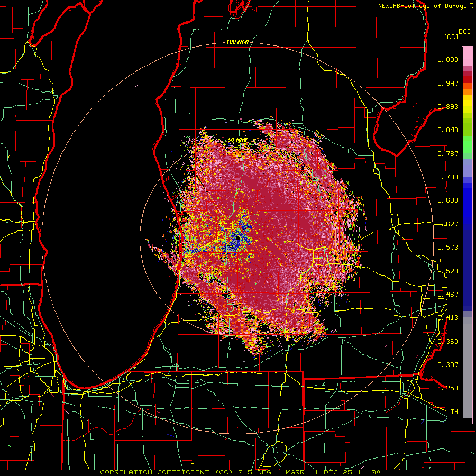Select the 1.000 legend value
476x476 pixels.
[x=448, y=59]
